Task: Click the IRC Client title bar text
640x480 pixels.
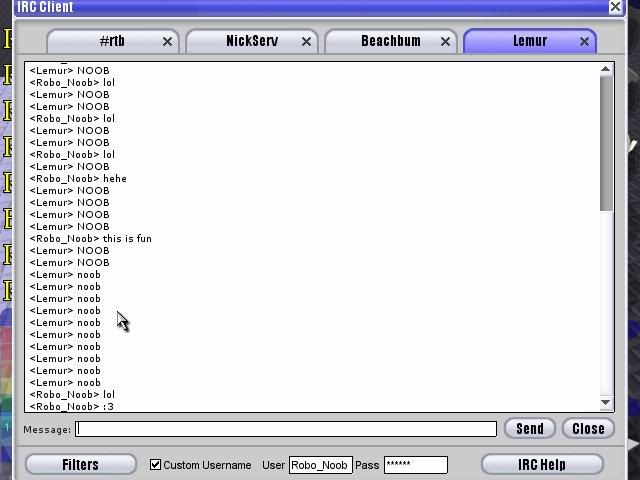Action: click(45, 7)
